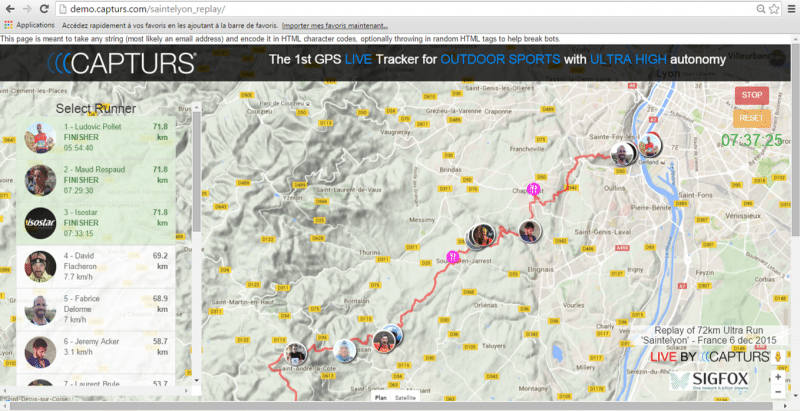Select runner 6 - Jeremy Acker
Viewport: 800px width, 411px height.
click(x=96, y=352)
